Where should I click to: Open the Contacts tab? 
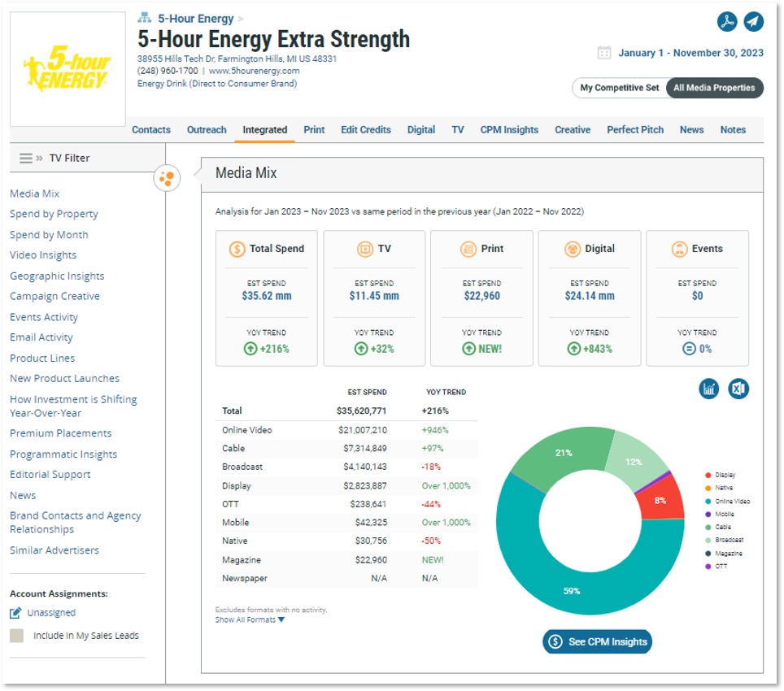(x=151, y=130)
